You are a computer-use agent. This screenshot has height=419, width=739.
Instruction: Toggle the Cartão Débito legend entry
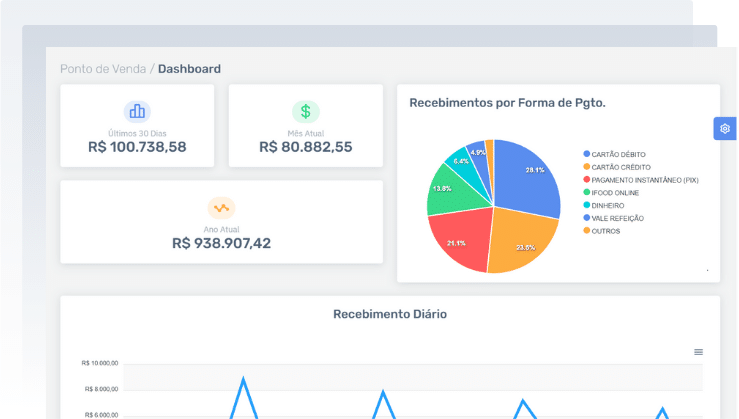[618, 154]
